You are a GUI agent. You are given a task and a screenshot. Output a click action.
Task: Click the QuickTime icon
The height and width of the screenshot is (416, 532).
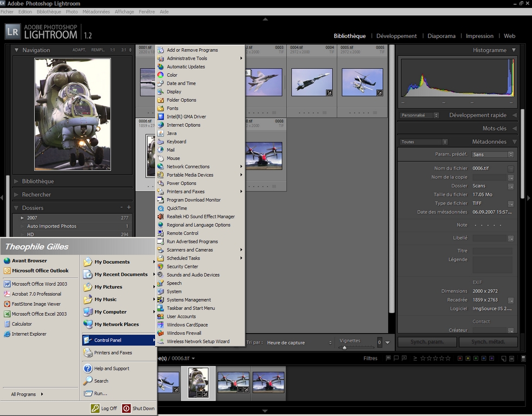point(161,209)
